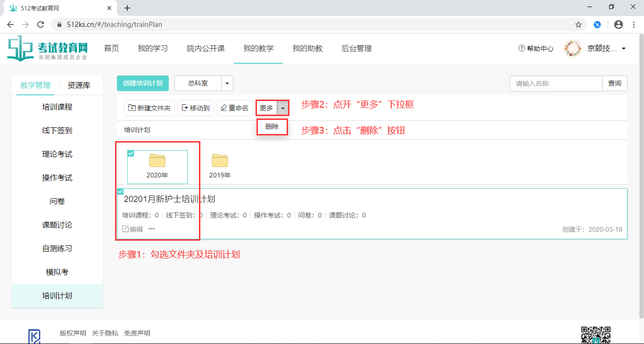Image resolution: width=644 pixels, height=344 pixels.
Task: Open the 20201月新护士培训计划 title
Action: (x=170, y=199)
